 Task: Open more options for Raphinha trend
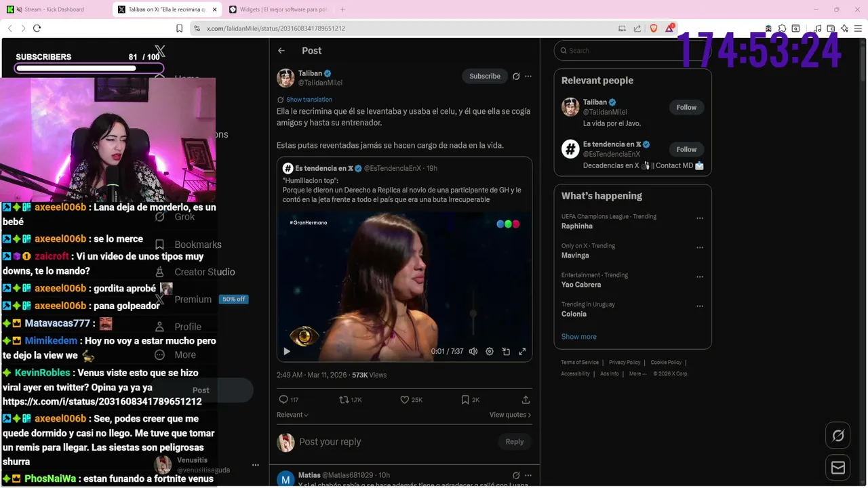click(700, 218)
